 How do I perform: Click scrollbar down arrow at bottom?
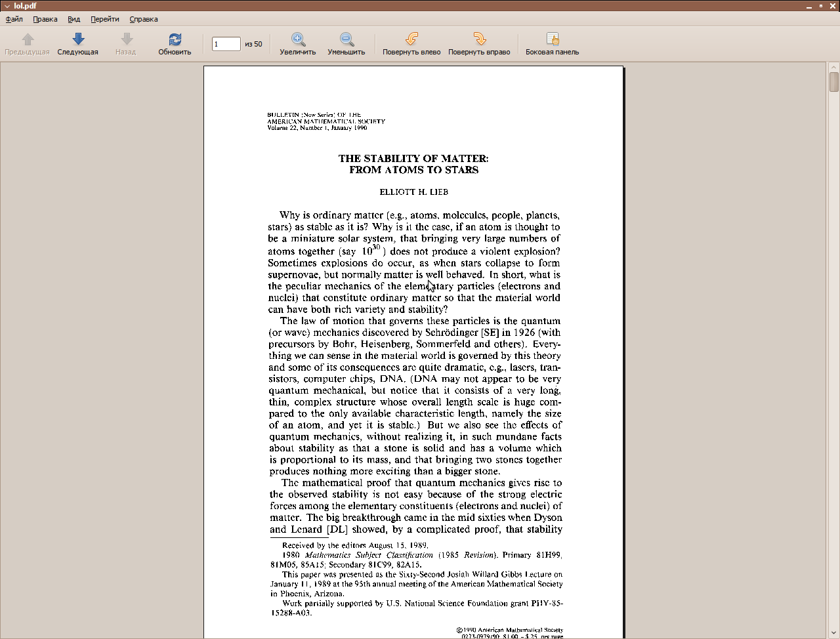[834, 633]
